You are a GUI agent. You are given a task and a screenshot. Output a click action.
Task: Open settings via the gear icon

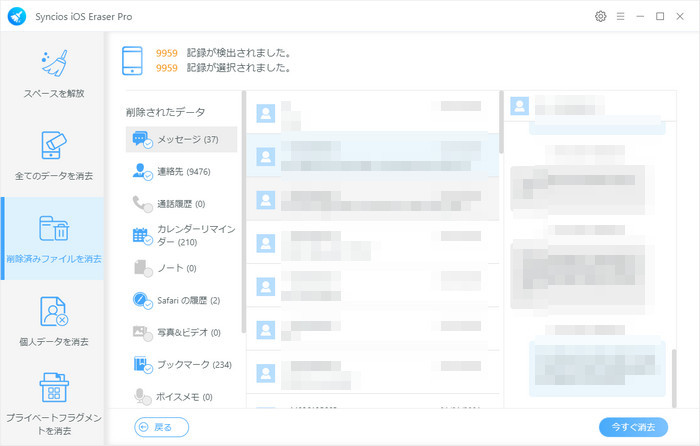[x=600, y=17]
